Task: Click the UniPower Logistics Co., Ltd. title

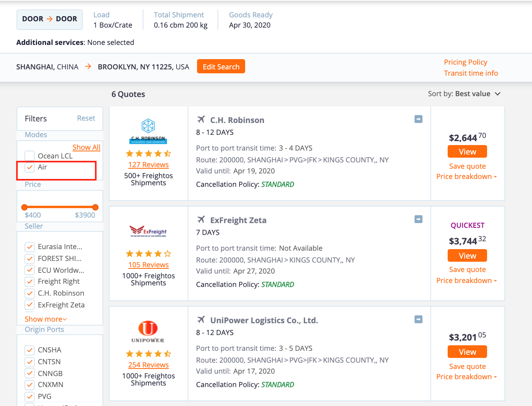Action: pyautogui.click(x=264, y=320)
